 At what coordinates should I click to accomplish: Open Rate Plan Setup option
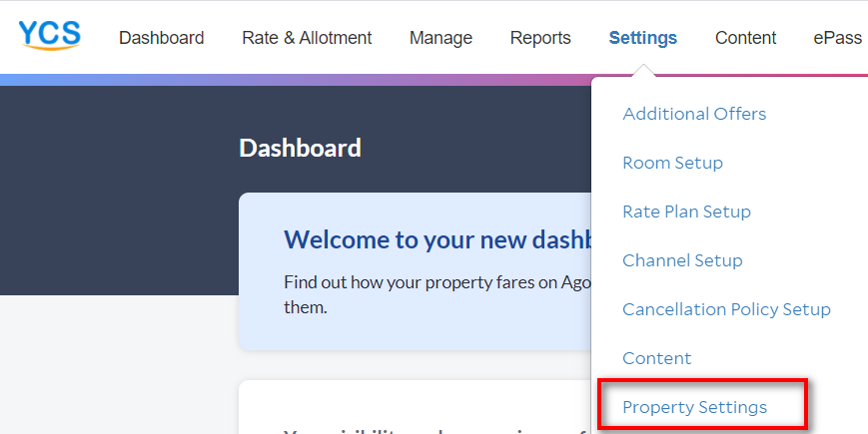click(x=686, y=212)
